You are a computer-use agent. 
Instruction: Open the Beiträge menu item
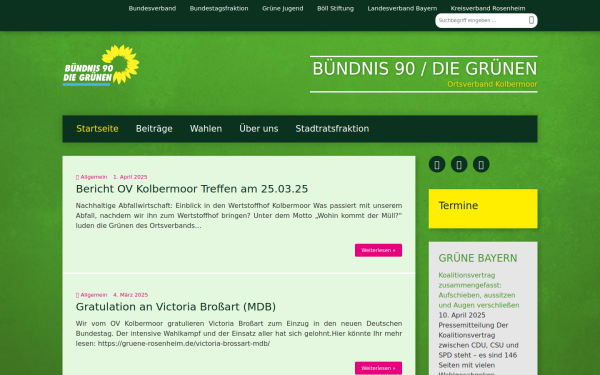154,129
